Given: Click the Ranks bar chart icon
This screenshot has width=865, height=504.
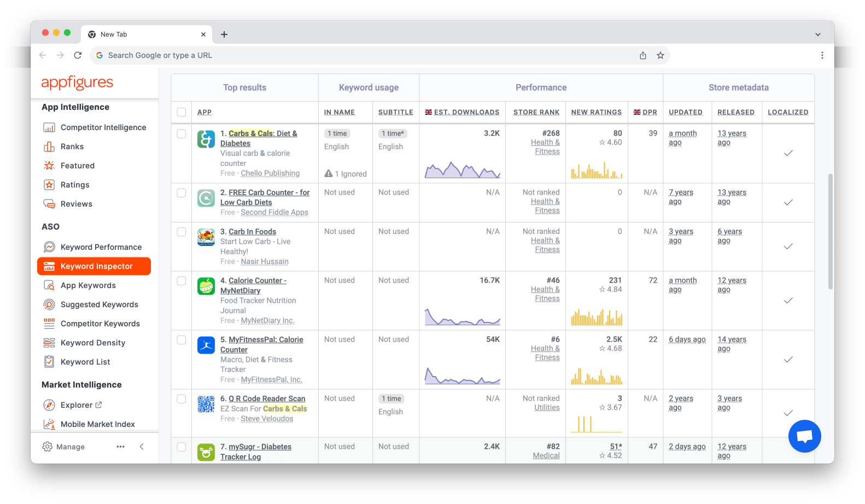Looking at the screenshot, I should tap(49, 146).
